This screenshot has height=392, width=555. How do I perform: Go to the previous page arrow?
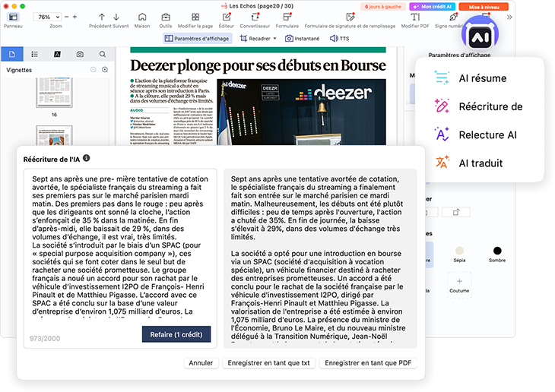pyautogui.click(x=102, y=17)
